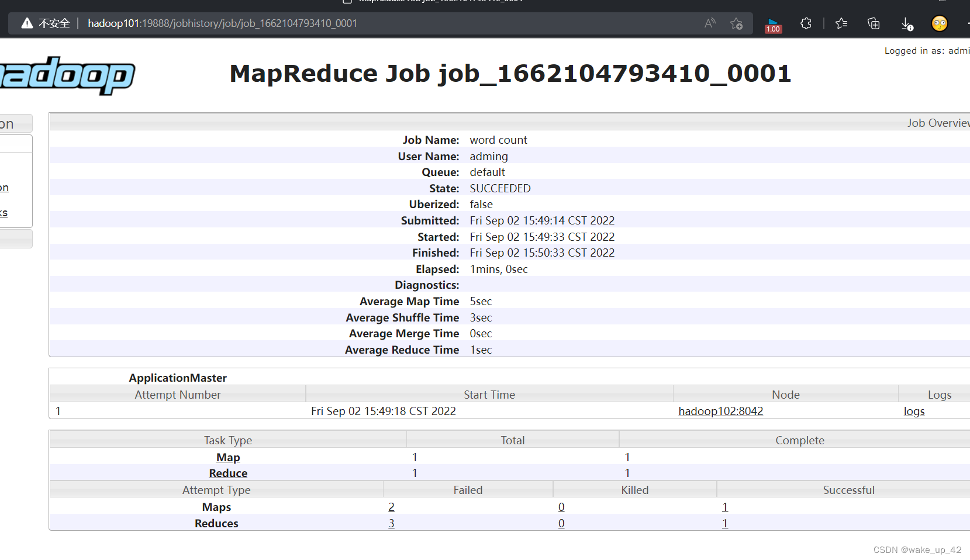Click the Started time 15:49:33 value
The width and height of the screenshot is (970, 560).
pyautogui.click(x=542, y=237)
